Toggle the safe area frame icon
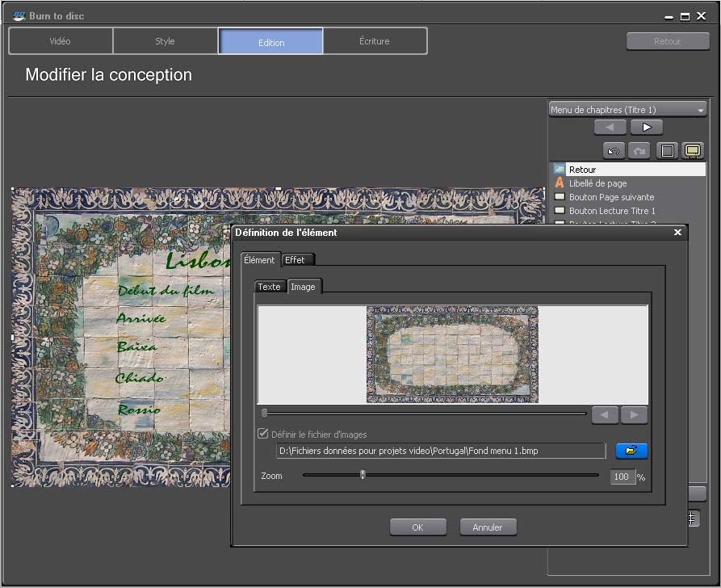 coord(667,151)
